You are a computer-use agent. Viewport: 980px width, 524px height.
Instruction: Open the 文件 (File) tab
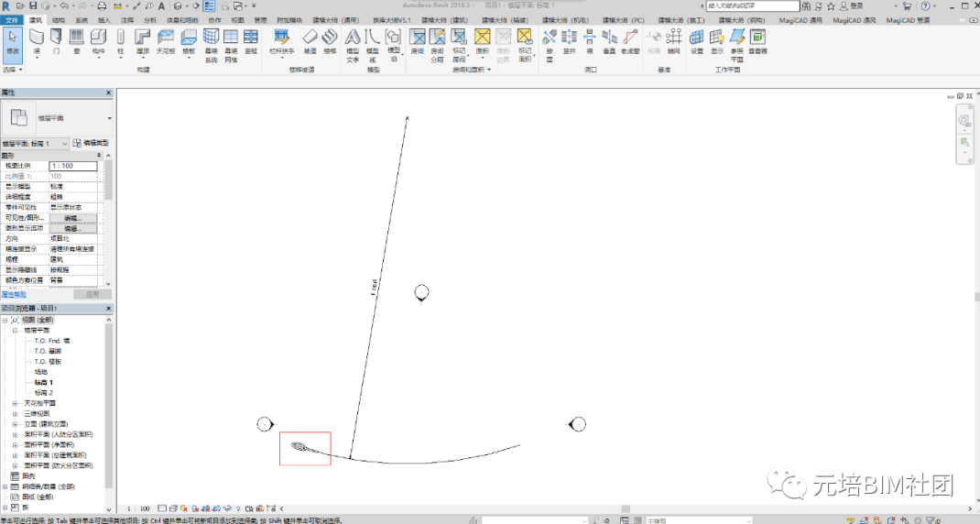(12, 20)
